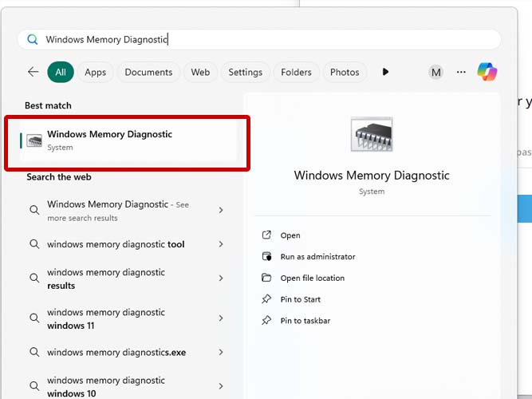
Task: Select Pin to taskbar option
Action: point(305,321)
